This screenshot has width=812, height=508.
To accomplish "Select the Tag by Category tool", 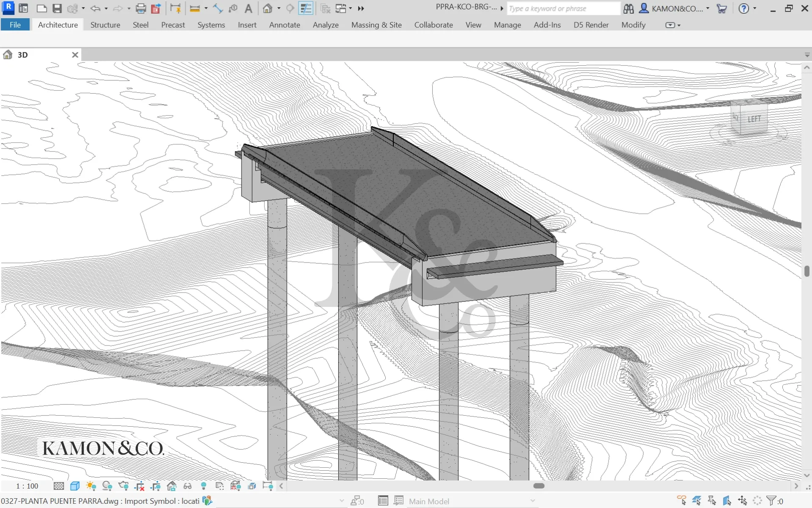I will coord(233,8).
